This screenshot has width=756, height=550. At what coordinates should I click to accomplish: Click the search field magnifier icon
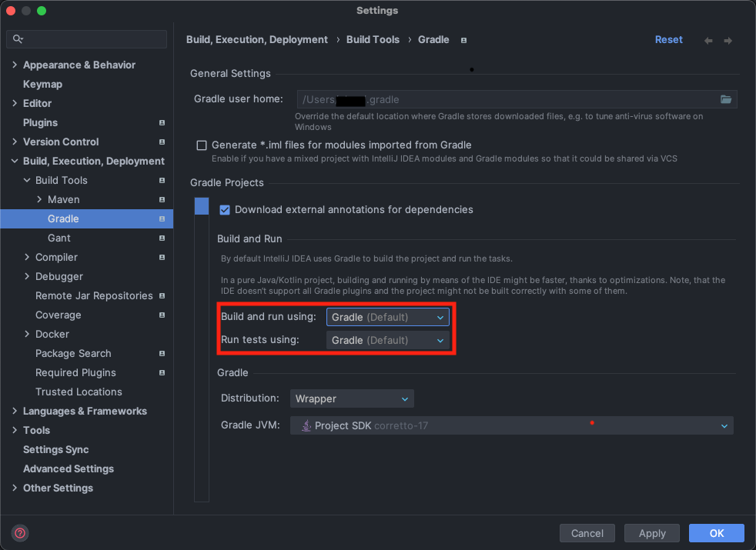18,39
